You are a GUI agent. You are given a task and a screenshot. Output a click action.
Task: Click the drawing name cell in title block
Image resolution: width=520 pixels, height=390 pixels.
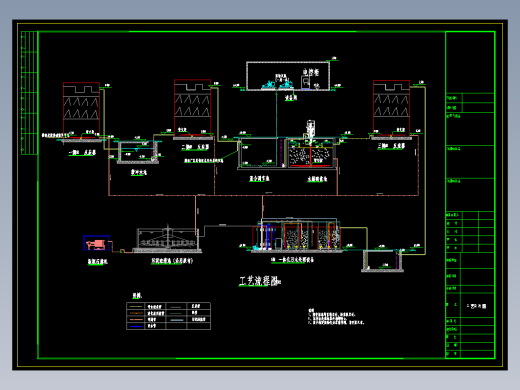pyautogui.click(x=476, y=306)
